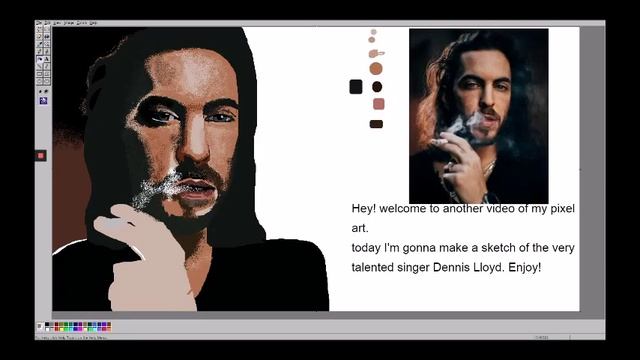Activate the Pick Color eyedropper tool
The height and width of the screenshot is (360, 640).
[39, 44]
